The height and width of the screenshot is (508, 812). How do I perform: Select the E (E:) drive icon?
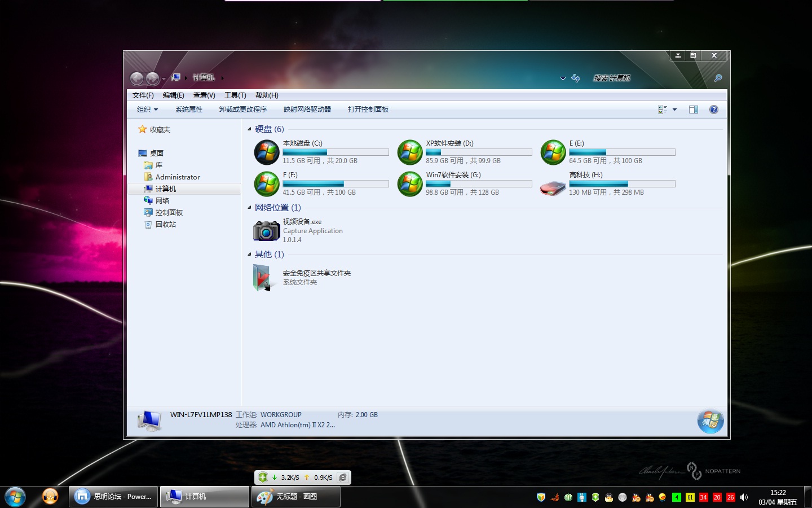click(x=553, y=152)
